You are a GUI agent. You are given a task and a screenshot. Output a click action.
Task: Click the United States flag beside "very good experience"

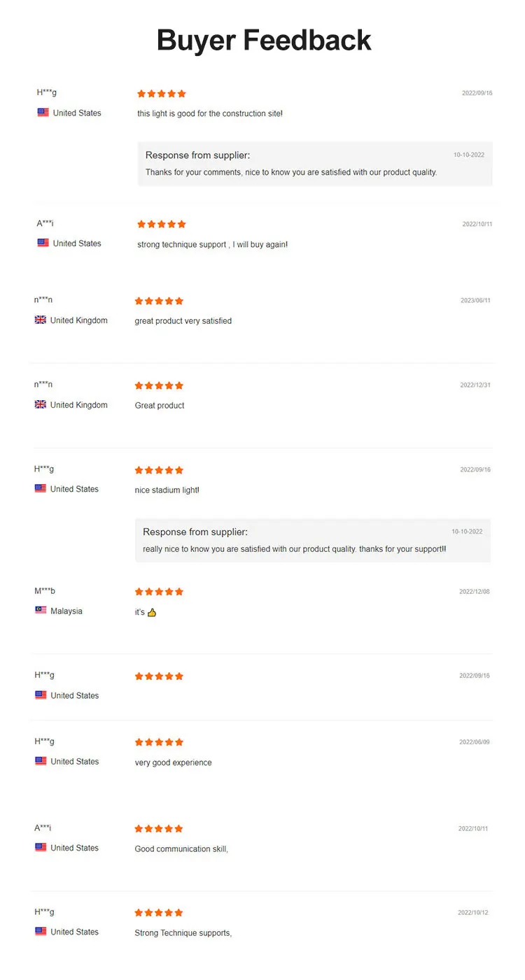tap(41, 761)
